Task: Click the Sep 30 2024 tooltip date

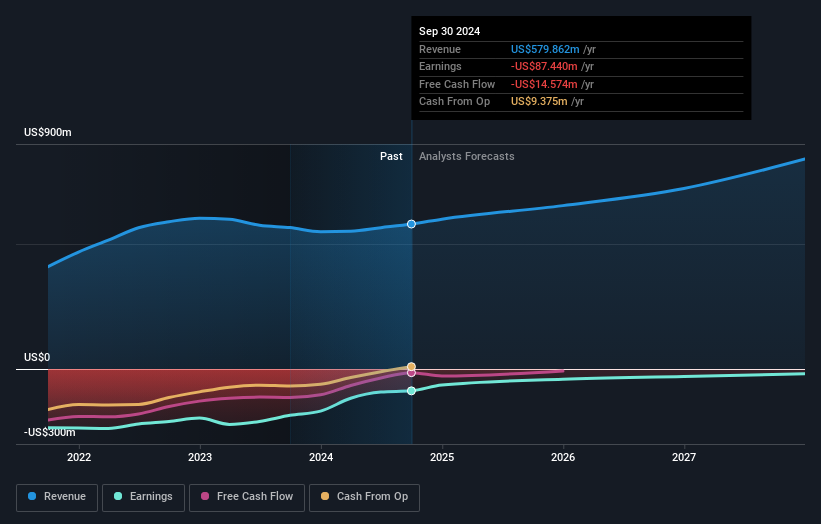Action: coord(449,31)
